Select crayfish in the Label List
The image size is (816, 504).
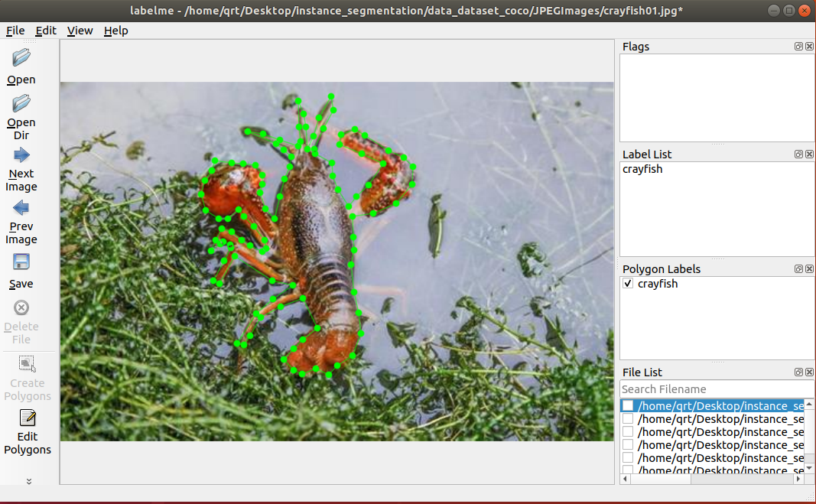(x=642, y=169)
